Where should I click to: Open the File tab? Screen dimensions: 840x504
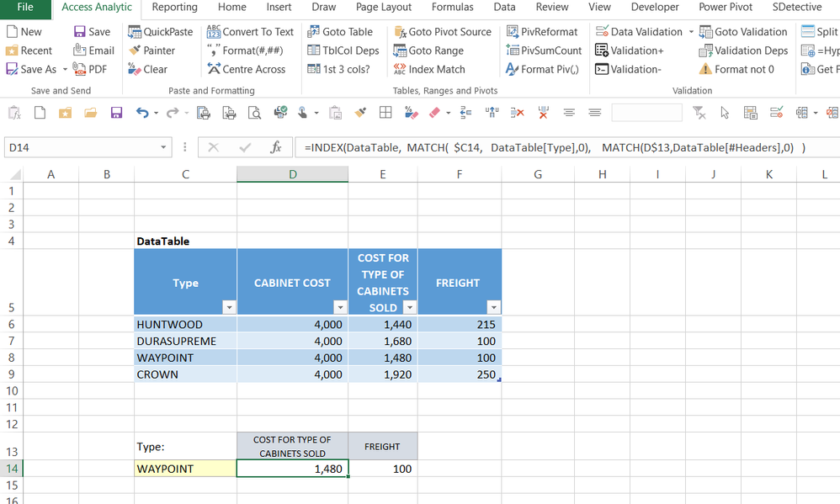tap(25, 8)
